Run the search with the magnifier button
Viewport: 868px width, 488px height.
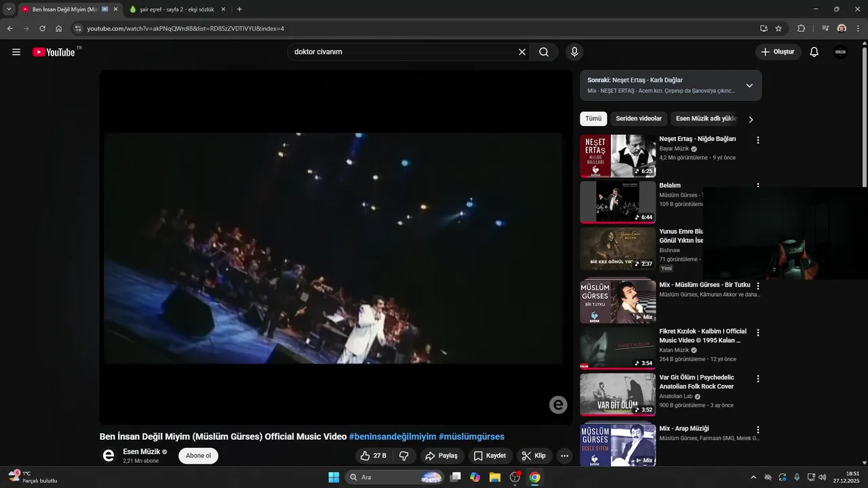(544, 52)
